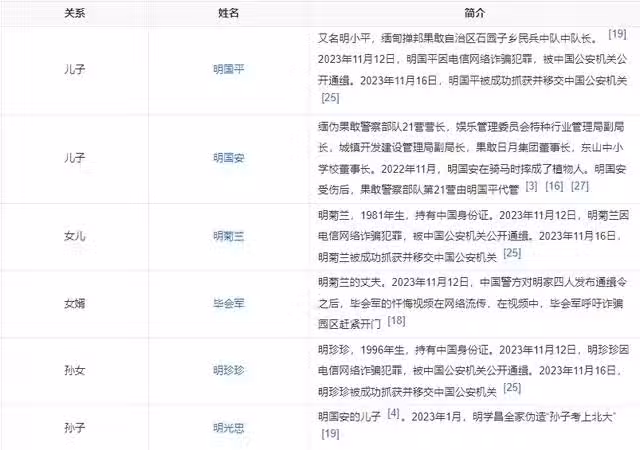Click the 关系 column header
The height and width of the screenshot is (450, 640).
click(x=74, y=13)
